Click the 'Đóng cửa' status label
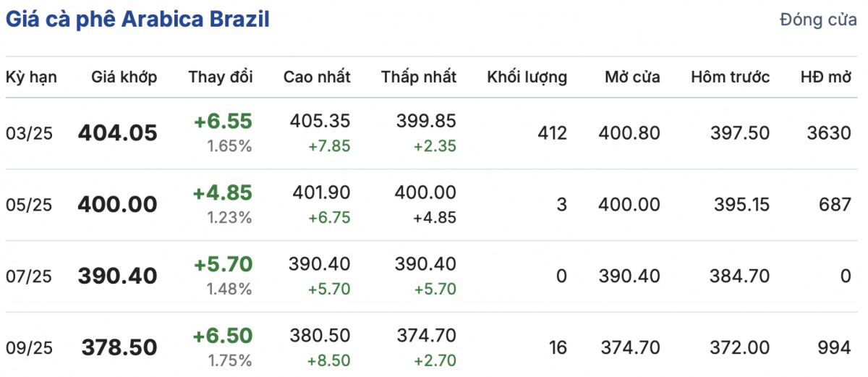 (x=818, y=20)
